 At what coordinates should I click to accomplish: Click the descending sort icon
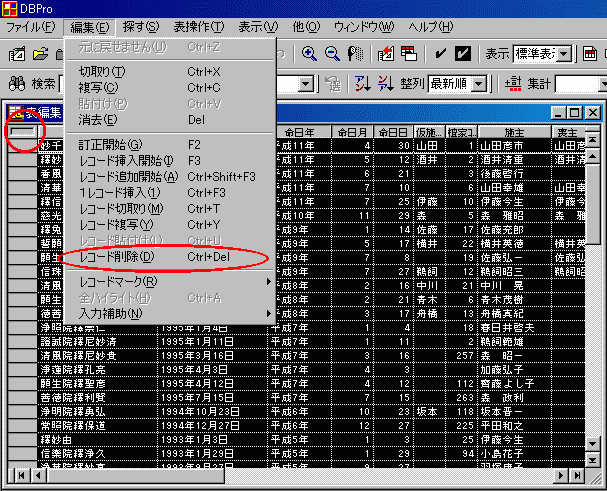[x=386, y=83]
